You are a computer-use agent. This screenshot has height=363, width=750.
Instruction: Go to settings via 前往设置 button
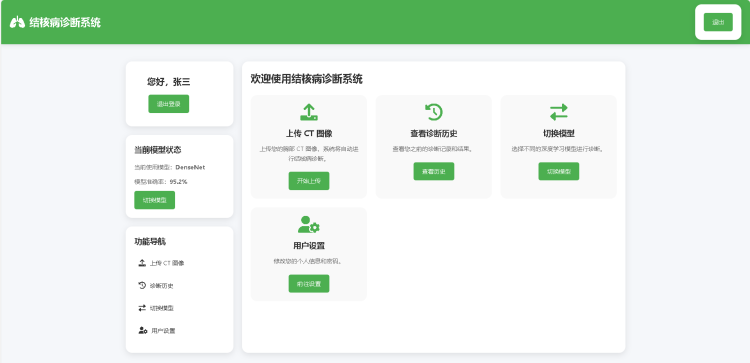pos(309,284)
